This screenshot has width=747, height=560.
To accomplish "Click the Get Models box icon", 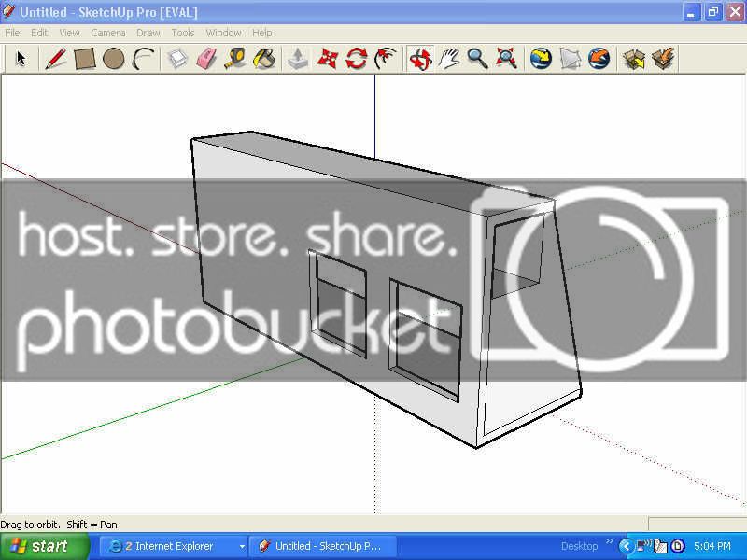I will (634, 59).
